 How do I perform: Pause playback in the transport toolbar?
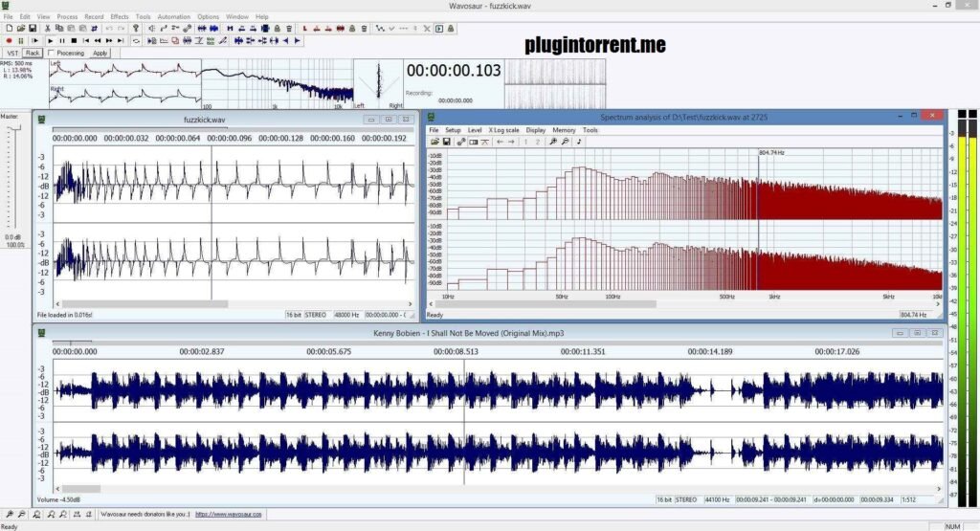point(62,40)
